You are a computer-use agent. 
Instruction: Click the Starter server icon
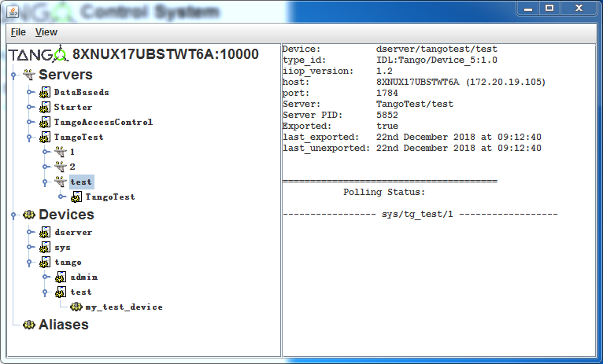coord(45,107)
